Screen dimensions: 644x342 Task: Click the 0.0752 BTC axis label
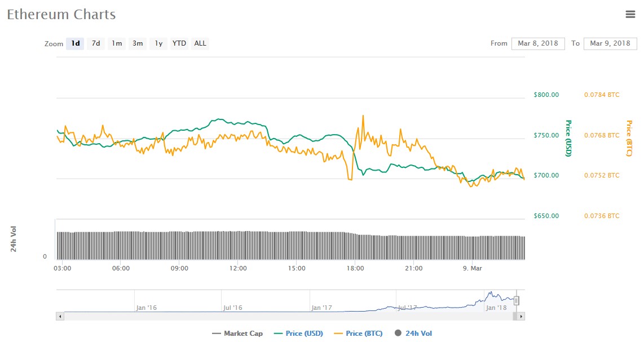coord(602,175)
